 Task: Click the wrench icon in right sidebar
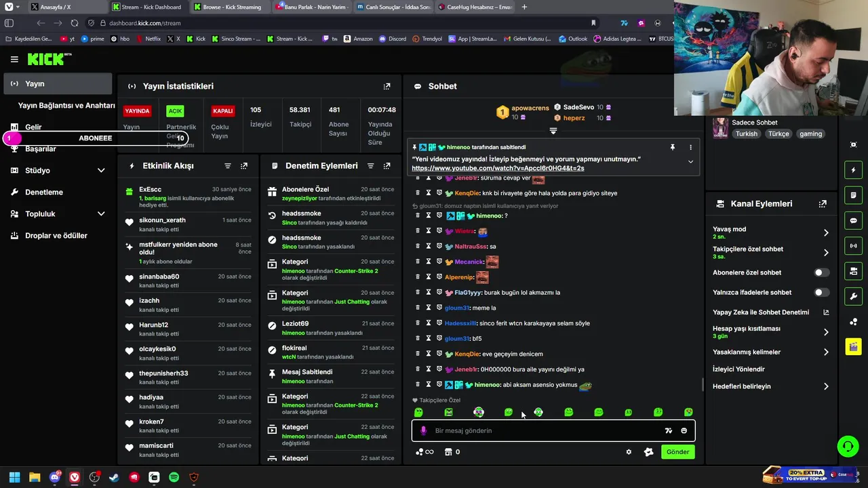pos(853,296)
